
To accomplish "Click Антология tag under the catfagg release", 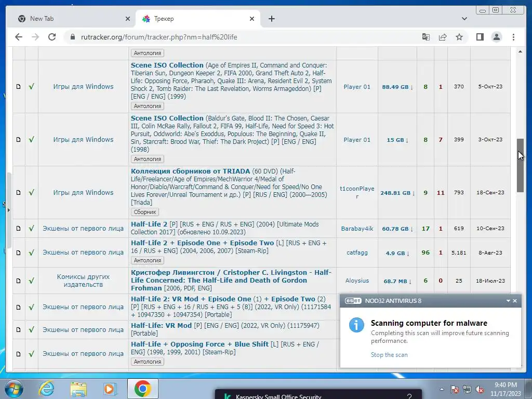I will tap(147, 260).
